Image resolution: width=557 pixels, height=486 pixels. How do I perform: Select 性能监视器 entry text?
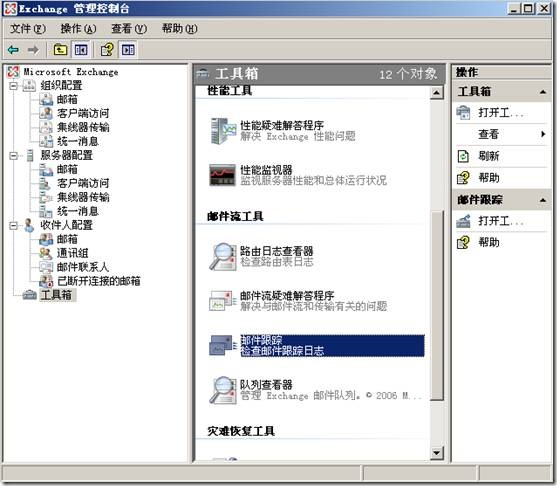coord(266,170)
